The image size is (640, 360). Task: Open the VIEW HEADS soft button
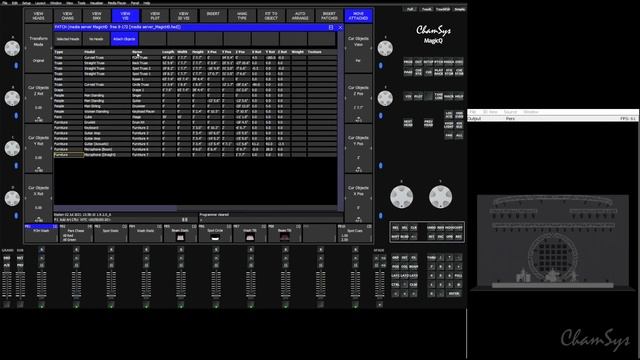click(38, 16)
